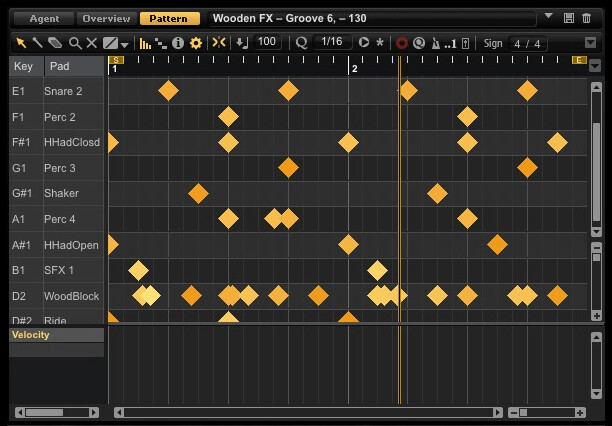The image size is (612, 426).
Task: Enable the red Record button
Action: [402, 43]
